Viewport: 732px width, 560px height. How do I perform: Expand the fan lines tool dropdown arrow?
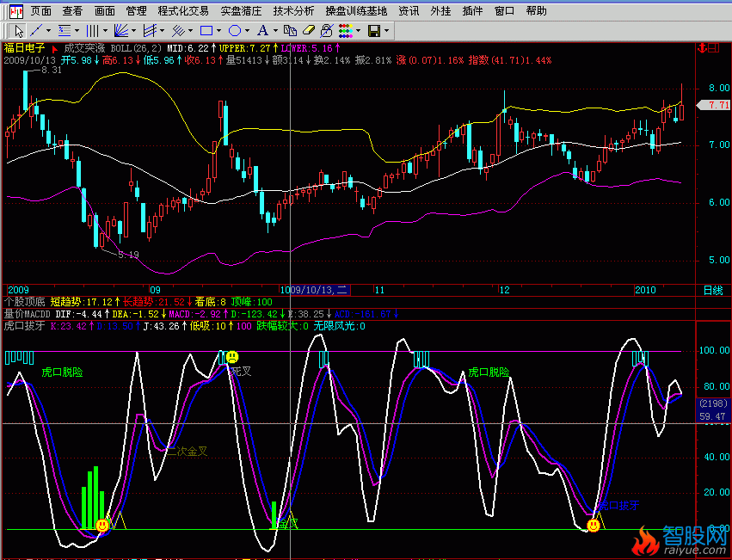tap(133, 31)
